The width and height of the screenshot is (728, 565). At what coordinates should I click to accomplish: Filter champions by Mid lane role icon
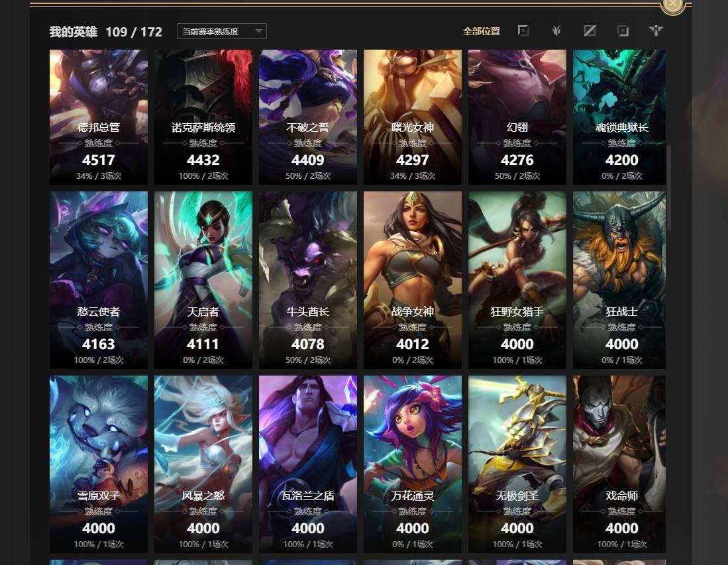pyautogui.click(x=590, y=31)
